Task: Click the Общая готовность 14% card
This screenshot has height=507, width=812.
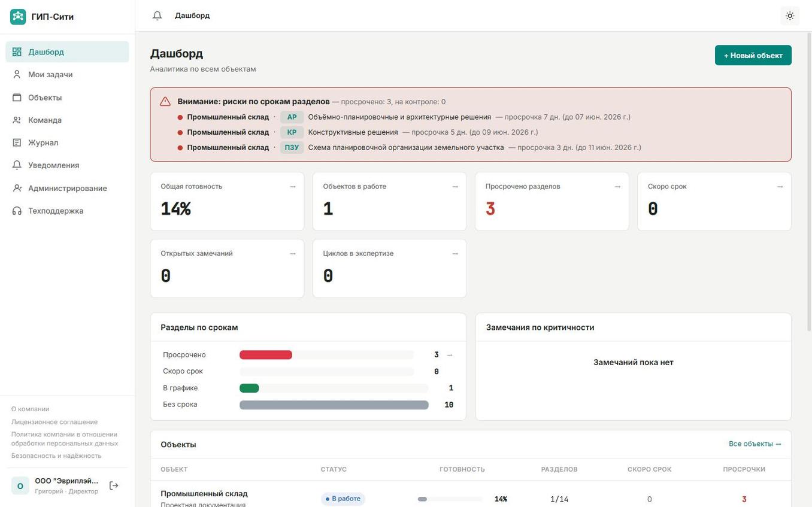Action: 227,201
